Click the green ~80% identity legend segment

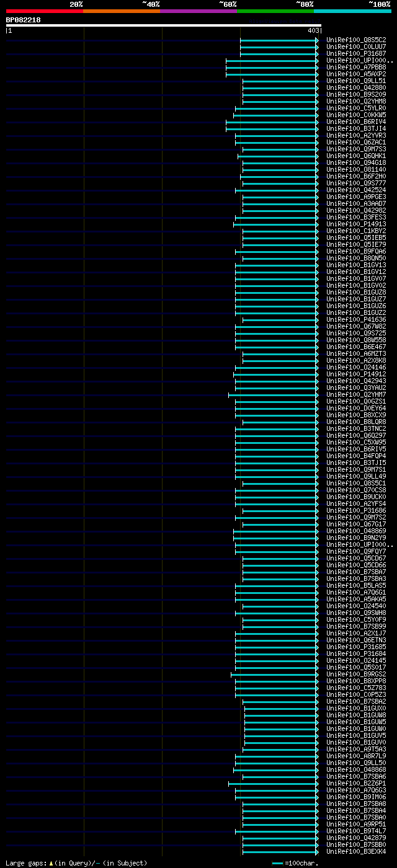(275, 11)
